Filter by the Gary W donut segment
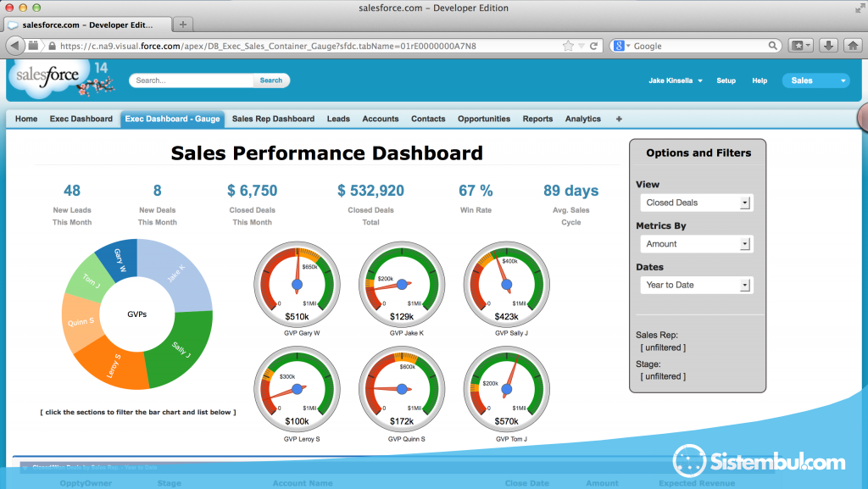This screenshot has width=868, height=489. 120,258
